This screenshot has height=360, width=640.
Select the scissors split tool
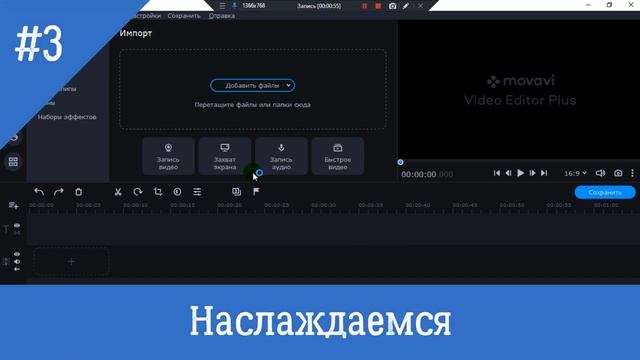[118, 192]
